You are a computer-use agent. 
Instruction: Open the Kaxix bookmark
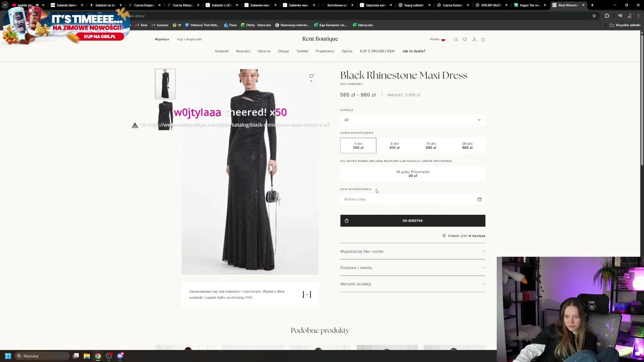[141, 25]
